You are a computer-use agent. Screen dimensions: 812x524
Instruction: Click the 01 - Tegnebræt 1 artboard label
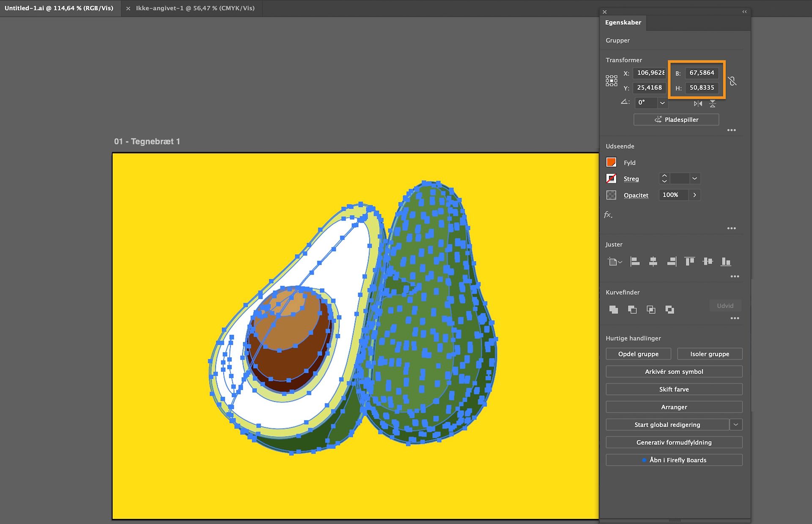[x=147, y=142]
